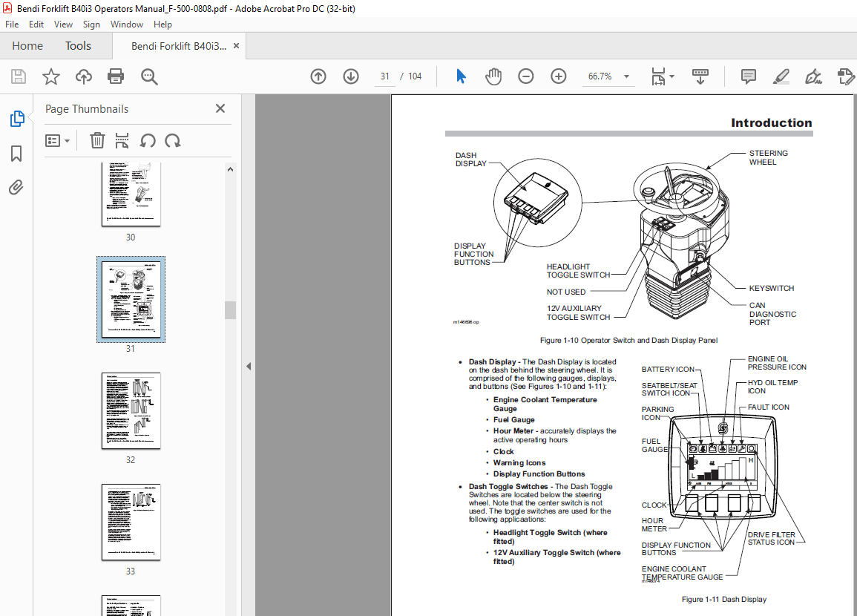Click the insert/print pages icon in thumbnails

pyautogui.click(x=122, y=141)
